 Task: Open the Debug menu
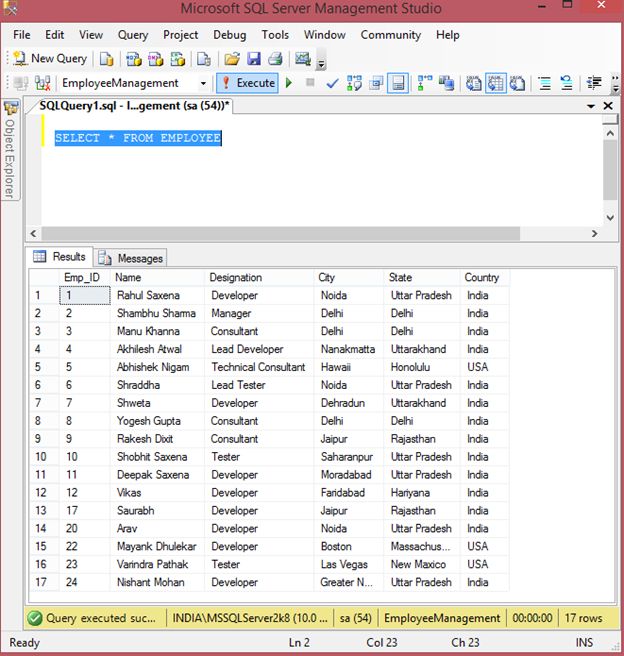[x=230, y=35]
